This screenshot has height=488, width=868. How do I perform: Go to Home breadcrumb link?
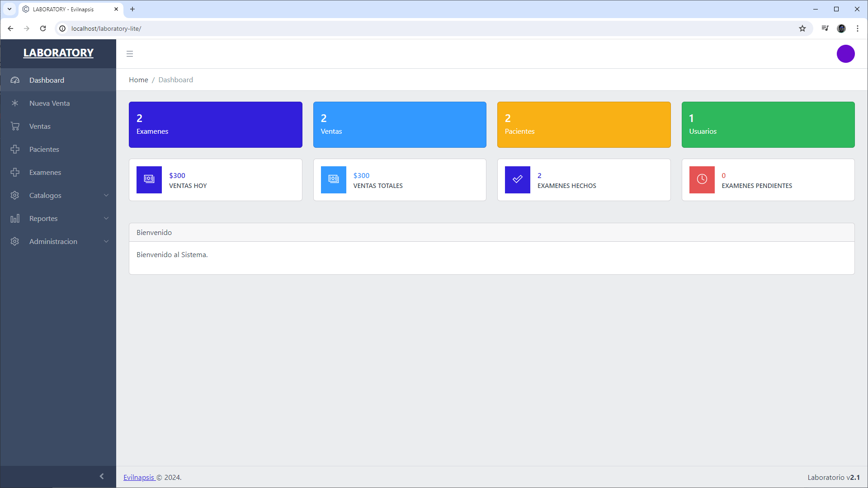(x=138, y=80)
